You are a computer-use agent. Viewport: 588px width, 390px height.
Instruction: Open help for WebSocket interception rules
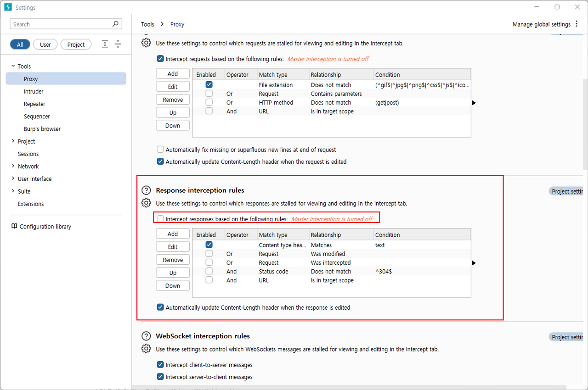point(146,336)
